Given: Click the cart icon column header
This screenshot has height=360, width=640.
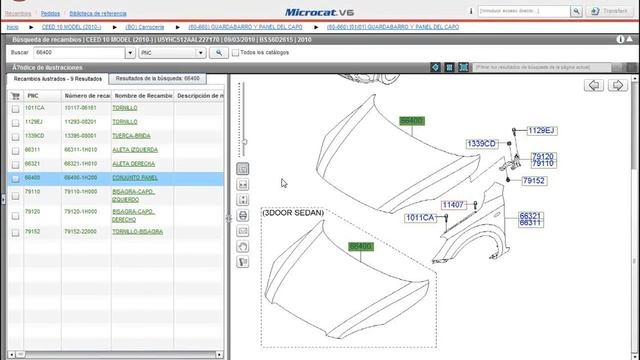Looking at the screenshot, I should point(16,96).
